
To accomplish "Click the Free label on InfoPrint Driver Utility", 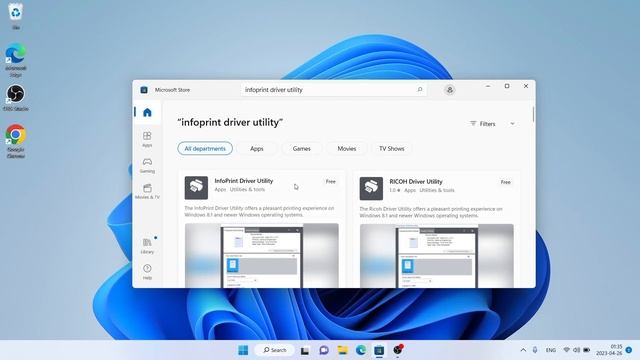I will [x=331, y=182].
